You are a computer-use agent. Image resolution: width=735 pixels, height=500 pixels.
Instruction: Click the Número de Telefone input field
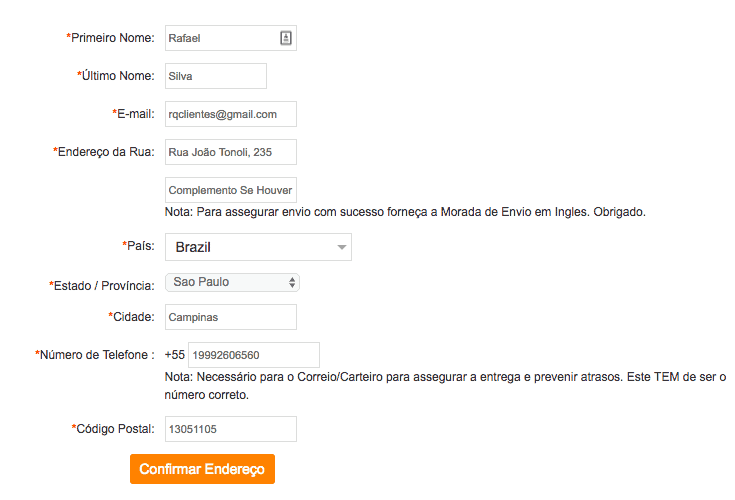(254, 355)
